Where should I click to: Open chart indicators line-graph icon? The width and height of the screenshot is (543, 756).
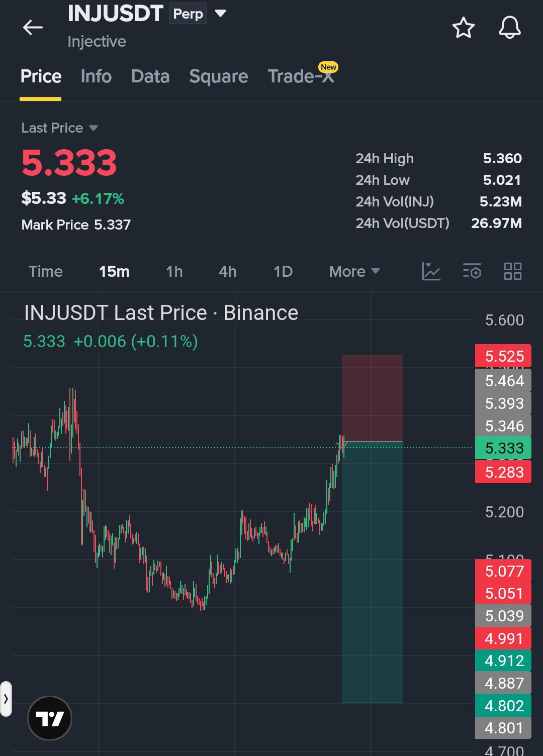(x=431, y=271)
